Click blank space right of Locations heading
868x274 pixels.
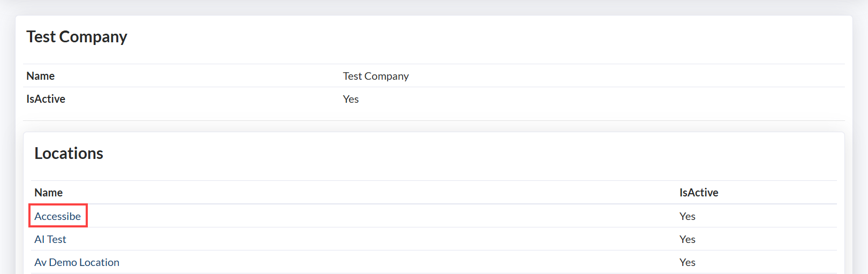pos(428,154)
